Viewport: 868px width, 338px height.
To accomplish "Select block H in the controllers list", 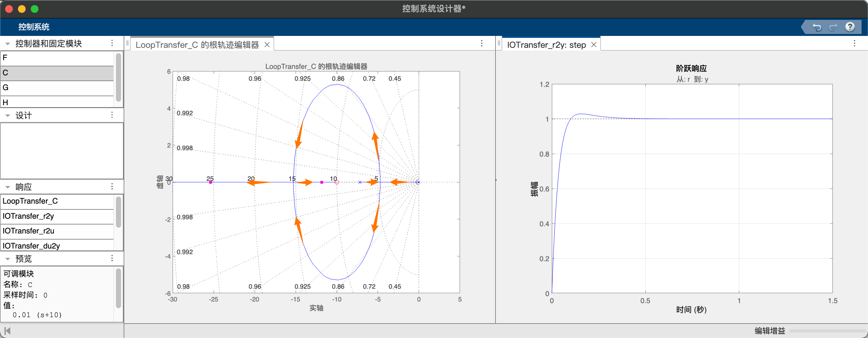I will tap(57, 102).
